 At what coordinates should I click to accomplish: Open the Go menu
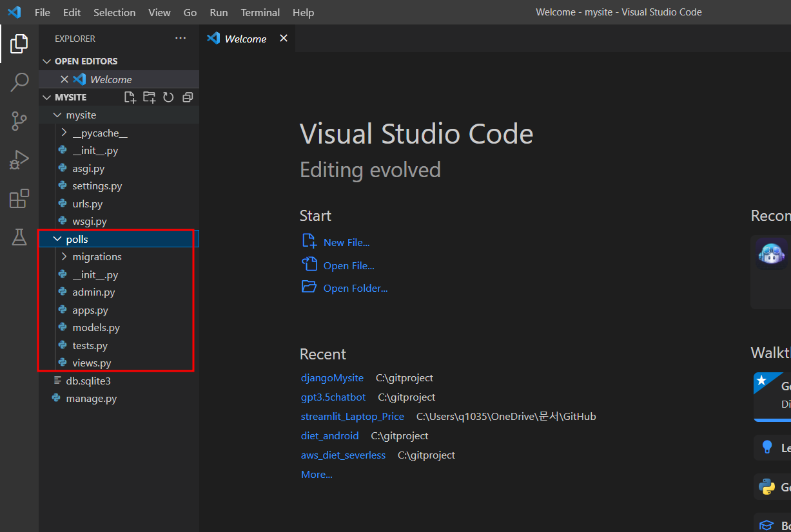[190, 12]
